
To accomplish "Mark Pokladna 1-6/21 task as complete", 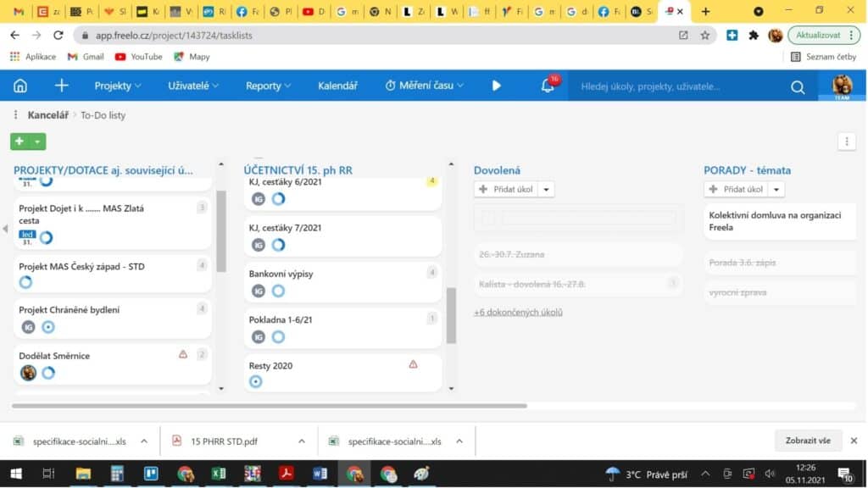I will 278,337.
